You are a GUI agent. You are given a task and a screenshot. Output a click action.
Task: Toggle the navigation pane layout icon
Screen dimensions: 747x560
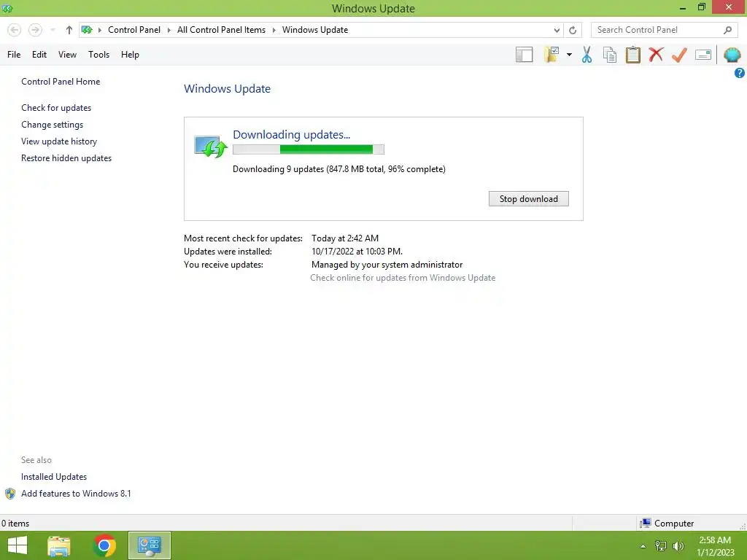click(x=524, y=55)
